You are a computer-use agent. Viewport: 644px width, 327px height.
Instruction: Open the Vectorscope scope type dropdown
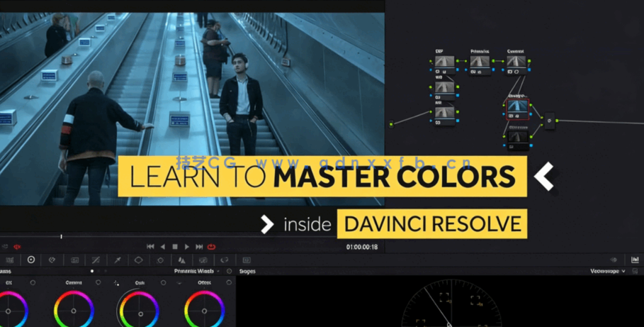coord(608,271)
